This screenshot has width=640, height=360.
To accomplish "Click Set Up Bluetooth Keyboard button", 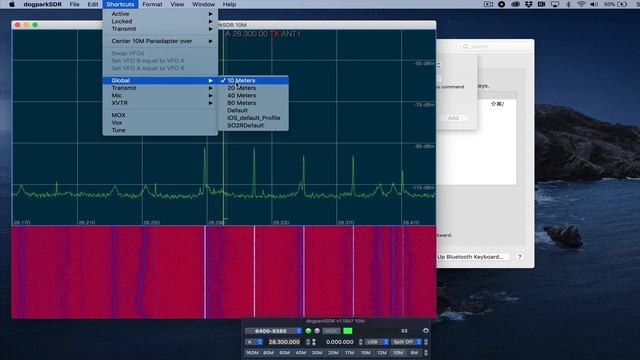I will click(472, 257).
